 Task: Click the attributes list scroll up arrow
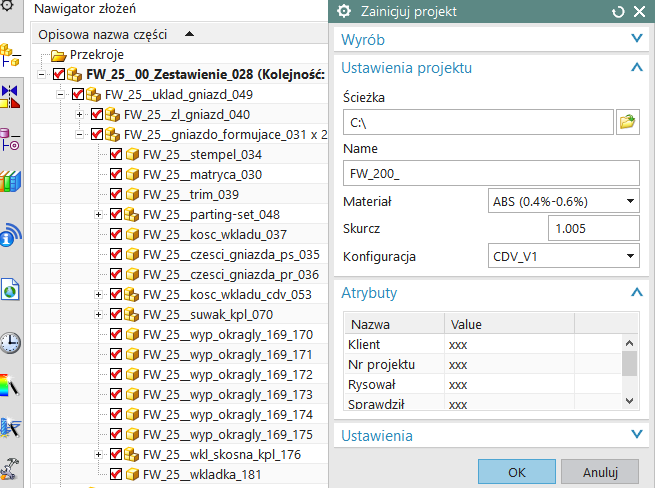(630, 343)
